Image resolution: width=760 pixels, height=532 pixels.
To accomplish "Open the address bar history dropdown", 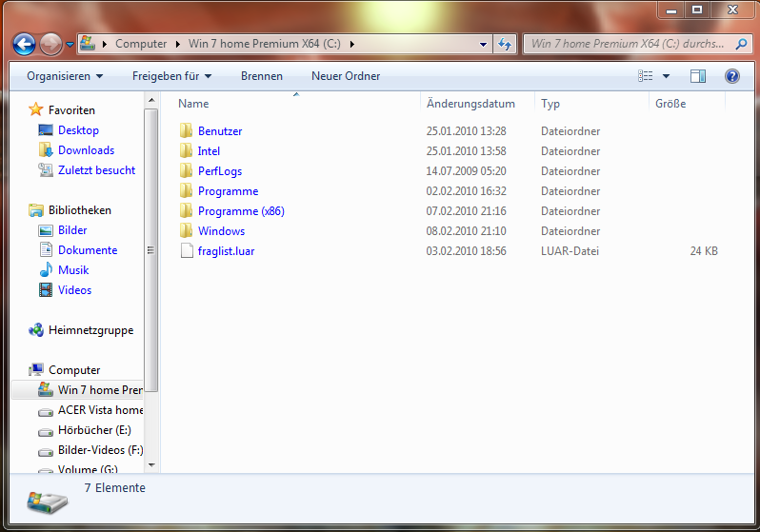I will click(483, 44).
